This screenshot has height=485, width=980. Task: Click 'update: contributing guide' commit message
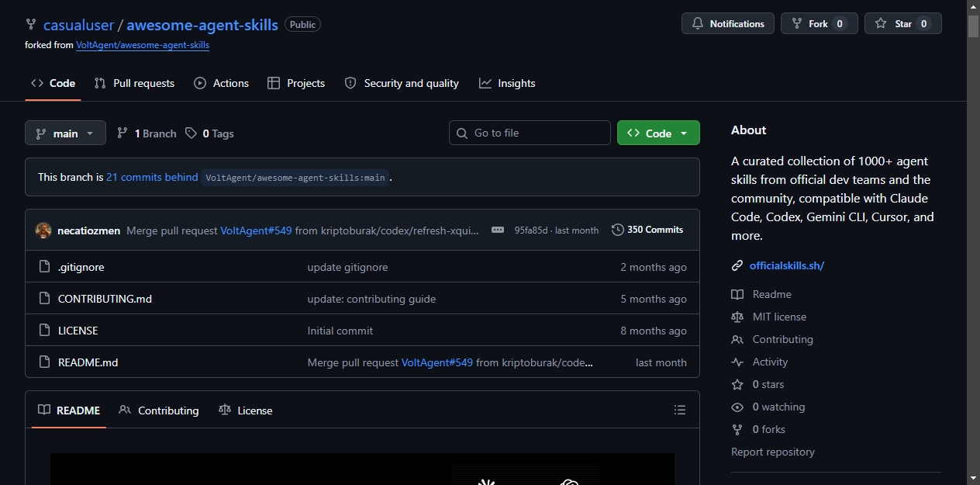(371, 299)
